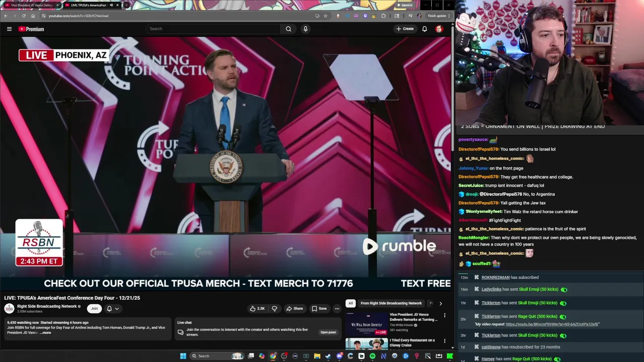Open the Right Side Broadcasting Network channel link
The image size is (644, 362).
pos(47,306)
